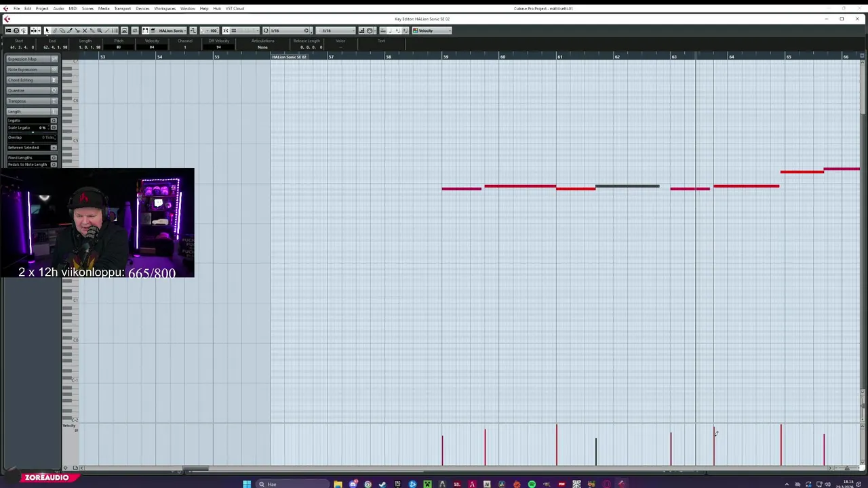Open File Explorer from taskbar

click(x=338, y=484)
